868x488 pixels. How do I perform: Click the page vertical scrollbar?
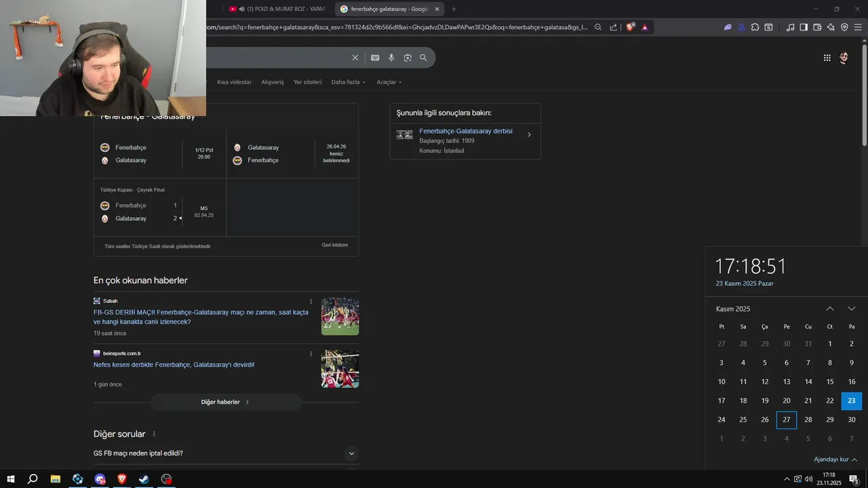(x=864, y=94)
